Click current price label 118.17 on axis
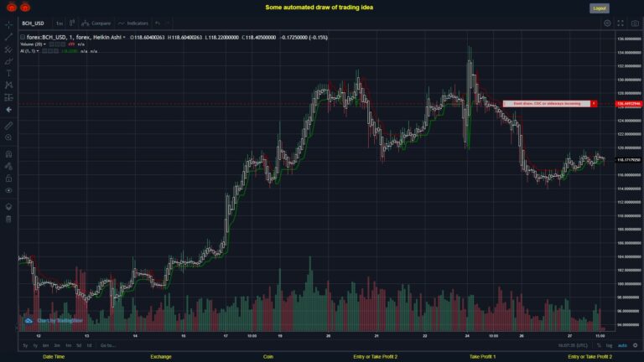 [x=628, y=160]
